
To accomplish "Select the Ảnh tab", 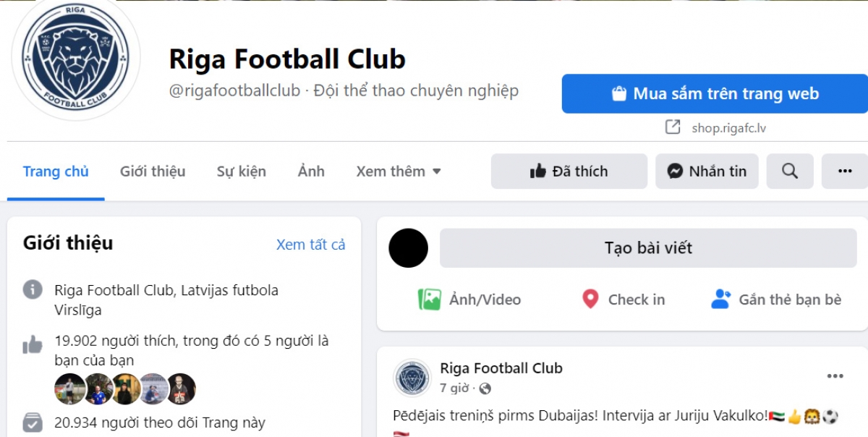I will click(x=311, y=171).
